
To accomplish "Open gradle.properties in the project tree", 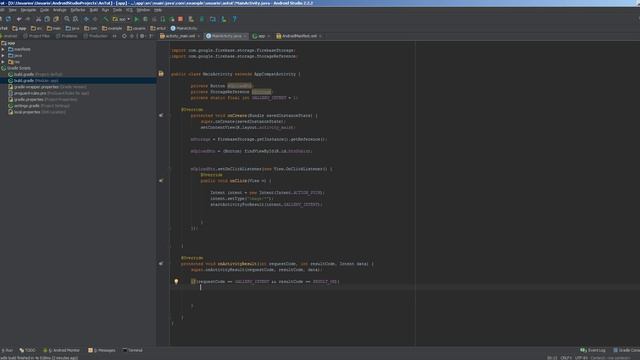I will point(43,100).
